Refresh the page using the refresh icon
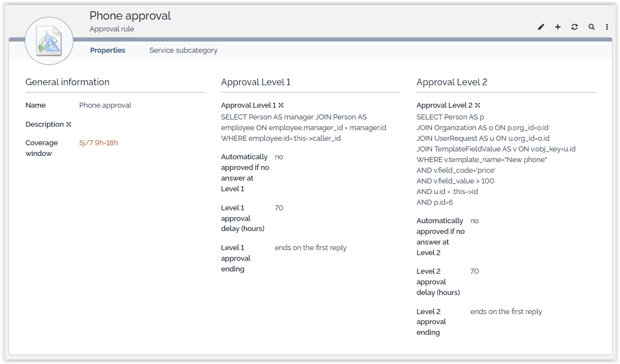The height and width of the screenshot is (364, 620). point(575,27)
